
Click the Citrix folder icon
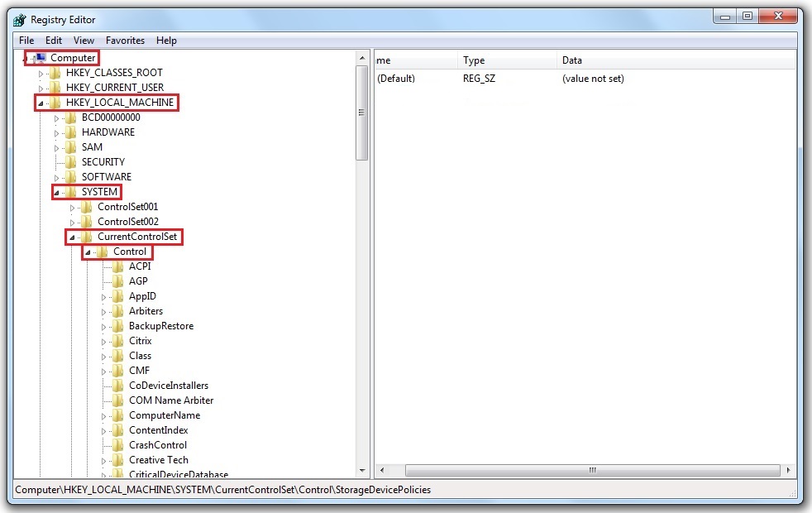coord(118,341)
